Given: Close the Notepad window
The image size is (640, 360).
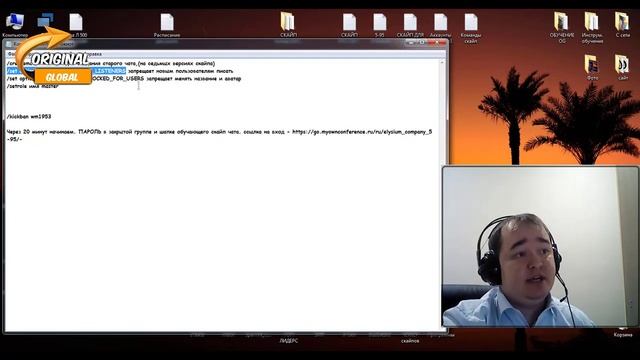Looking at the screenshot, I should (x=437, y=42).
